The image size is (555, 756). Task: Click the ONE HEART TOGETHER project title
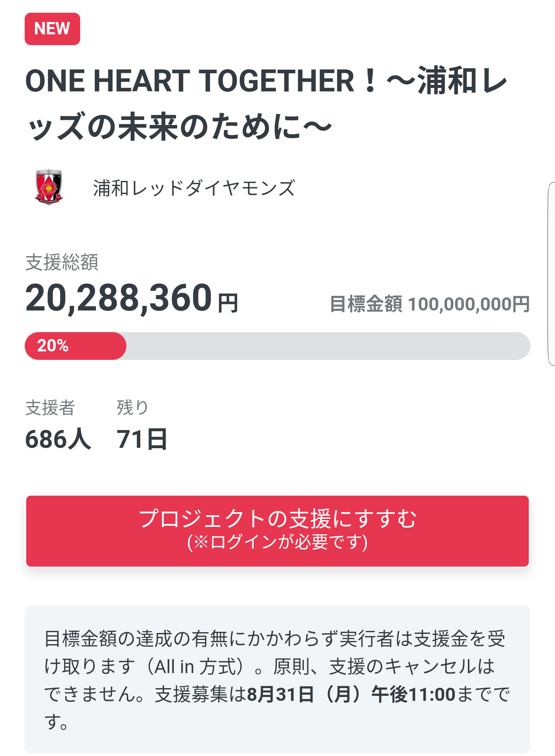coord(266,103)
